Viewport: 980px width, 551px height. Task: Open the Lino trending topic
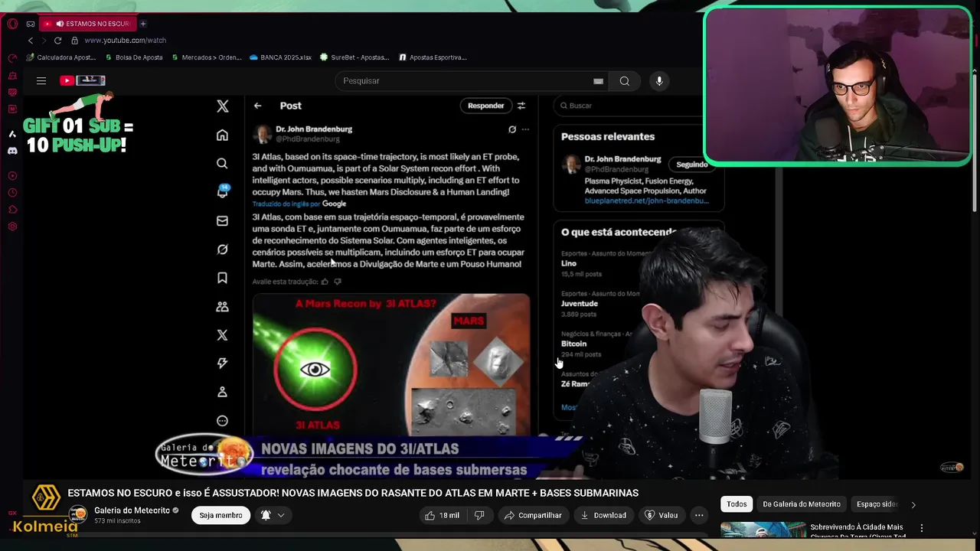click(569, 263)
